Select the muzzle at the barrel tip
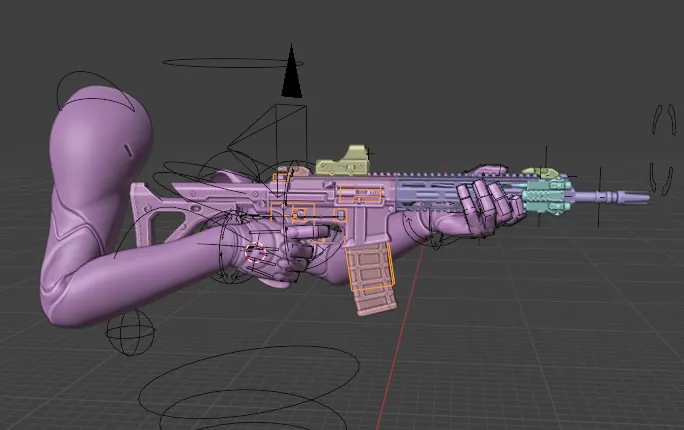 (x=625, y=197)
